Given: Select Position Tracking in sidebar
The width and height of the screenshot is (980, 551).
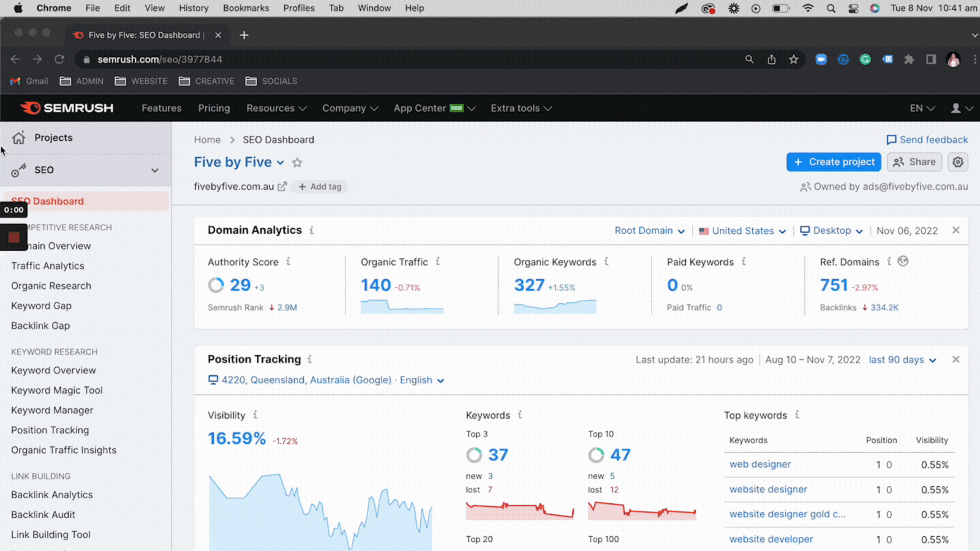Looking at the screenshot, I should click(x=50, y=430).
